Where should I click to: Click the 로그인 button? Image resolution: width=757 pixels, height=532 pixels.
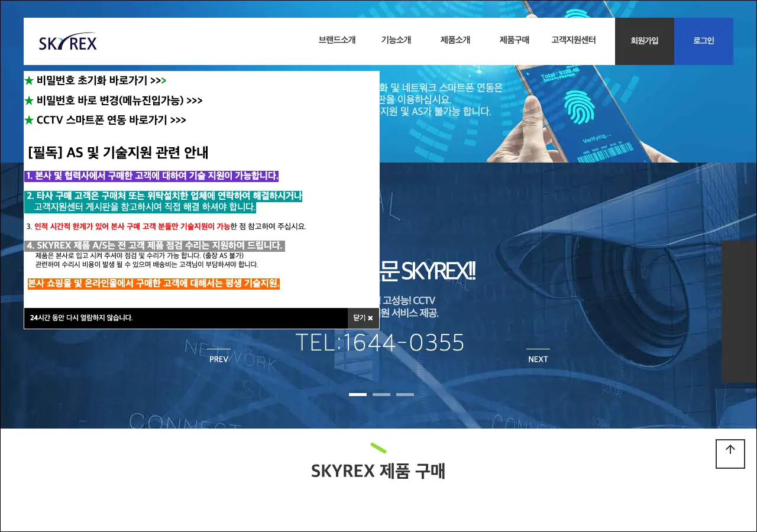pos(704,41)
